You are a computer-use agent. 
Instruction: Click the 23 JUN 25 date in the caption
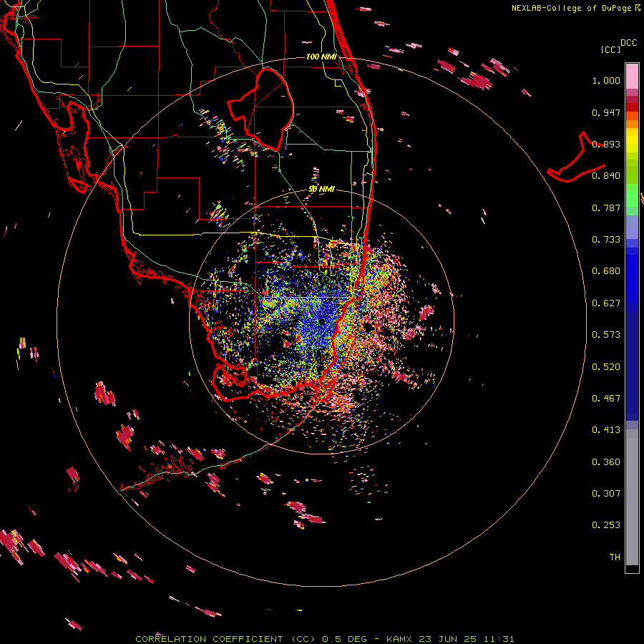pyautogui.click(x=447, y=639)
